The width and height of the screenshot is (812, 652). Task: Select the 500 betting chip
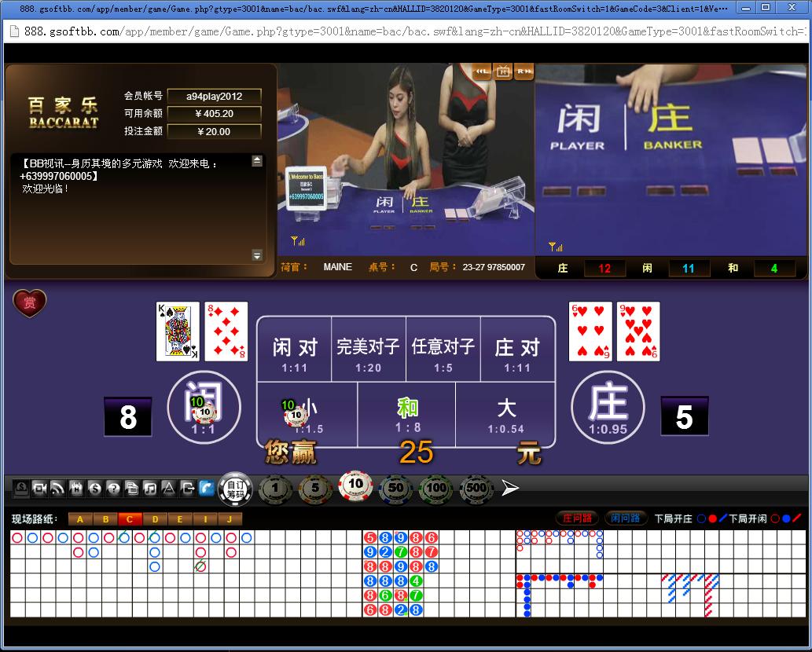tap(476, 489)
